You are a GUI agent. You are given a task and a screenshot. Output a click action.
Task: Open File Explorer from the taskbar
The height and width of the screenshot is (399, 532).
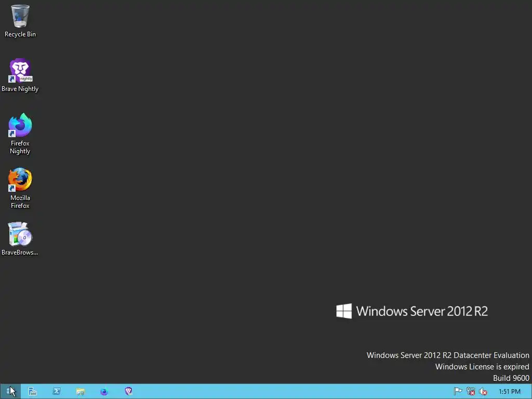(x=80, y=391)
